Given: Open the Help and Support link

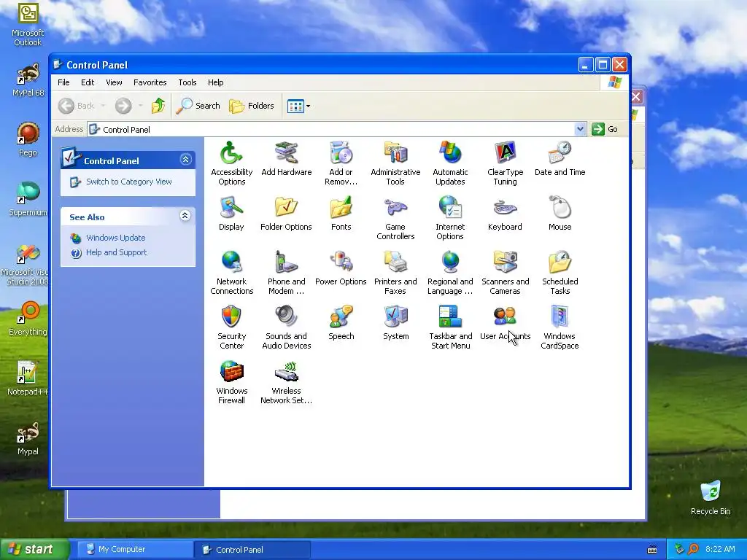Looking at the screenshot, I should pos(116,252).
